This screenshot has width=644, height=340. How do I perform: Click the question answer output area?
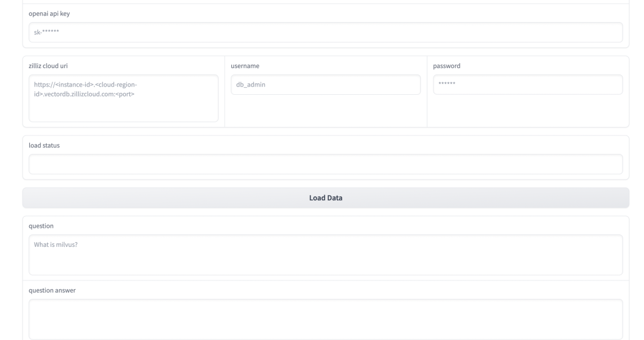click(326, 320)
